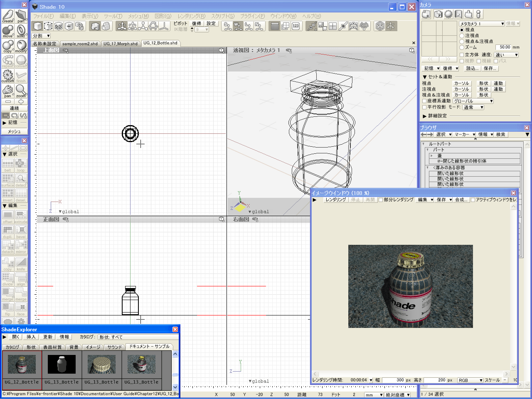Click the extrude mesh tool
The width and height of the screenshot is (532, 399).
tap(21, 217)
